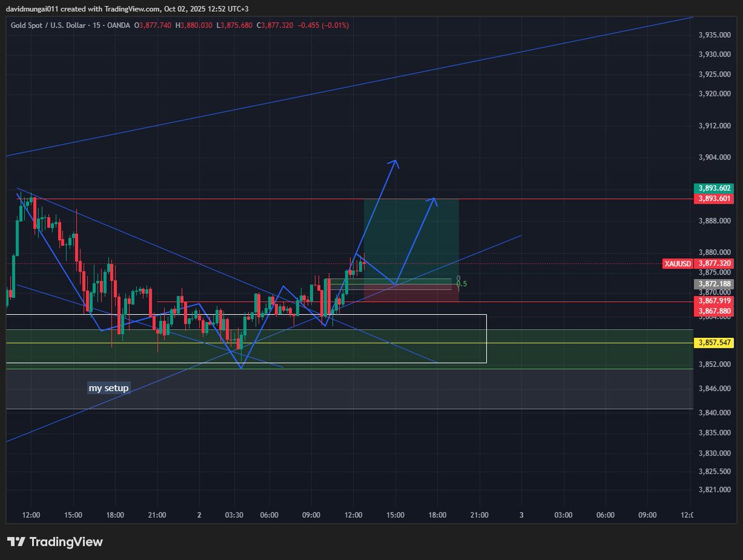
Task: Click the 3,821.000 price axis level
Action: pos(715,489)
